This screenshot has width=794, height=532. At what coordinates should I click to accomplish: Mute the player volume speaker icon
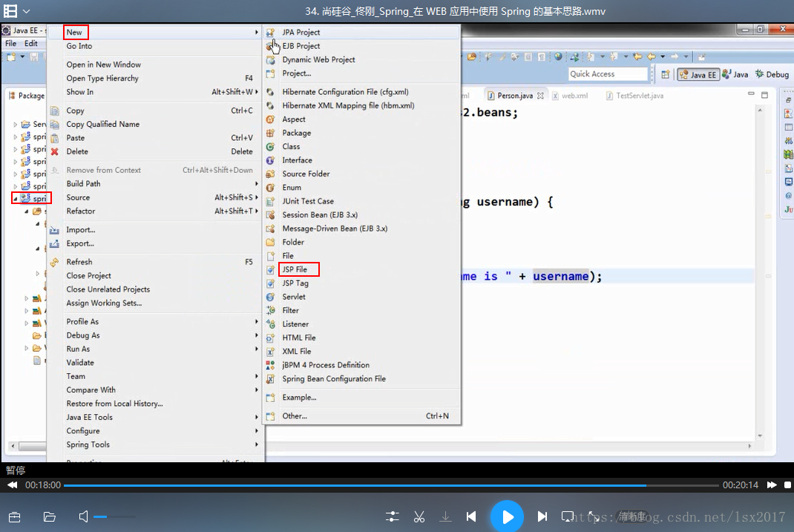pyautogui.click(x=84, y=517)
